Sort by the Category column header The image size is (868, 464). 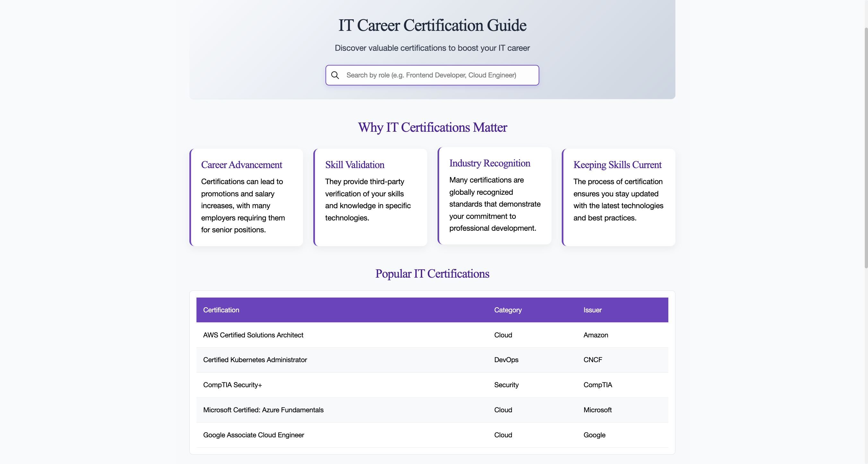click(x=508, y=309)
